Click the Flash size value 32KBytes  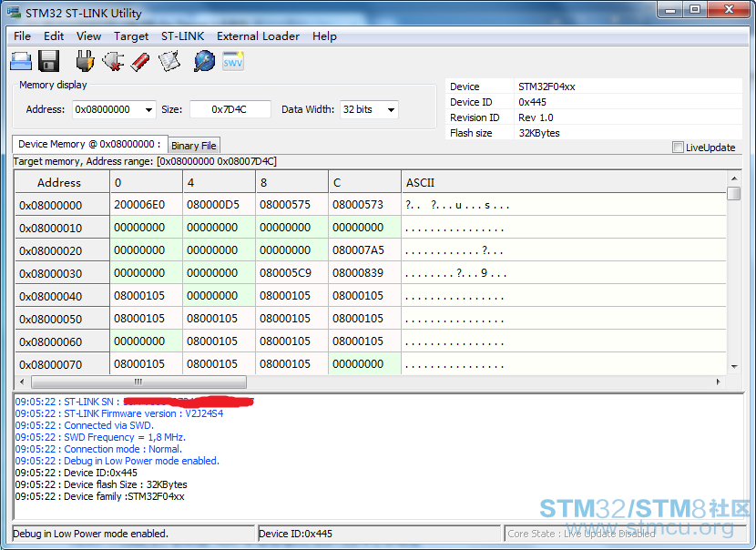click(x=539, y=133)
